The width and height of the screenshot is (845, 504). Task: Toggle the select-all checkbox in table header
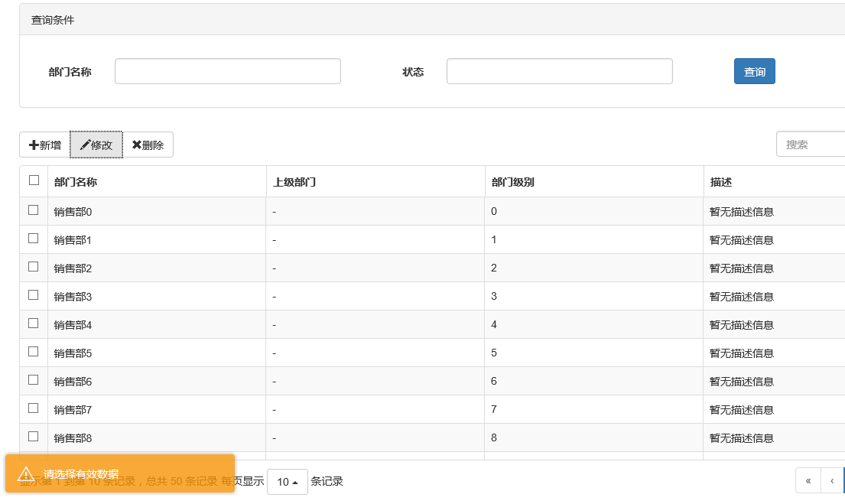coord(34,180)
